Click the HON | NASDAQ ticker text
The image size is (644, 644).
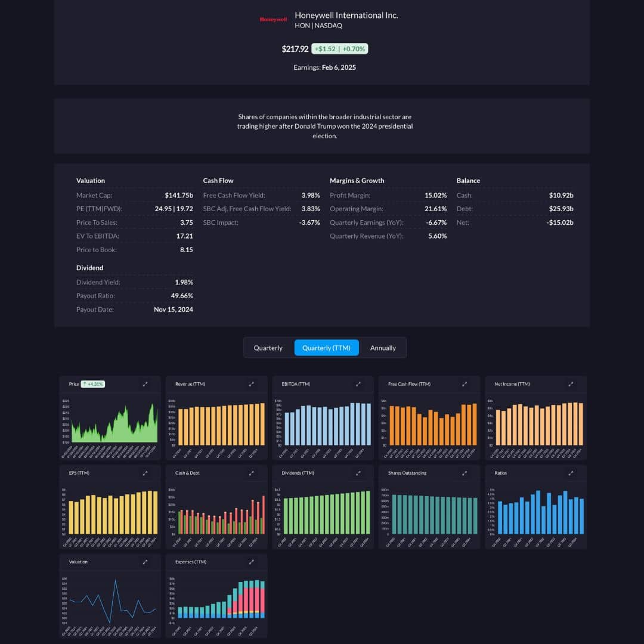[x=318, y=26]
